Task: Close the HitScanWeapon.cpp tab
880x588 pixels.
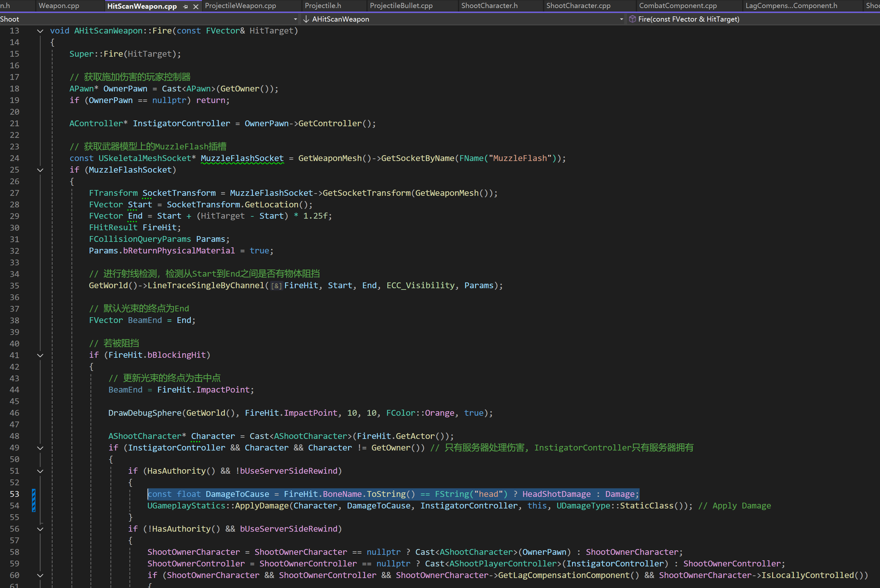Action: pyautogui.click(x=196, y=6)
